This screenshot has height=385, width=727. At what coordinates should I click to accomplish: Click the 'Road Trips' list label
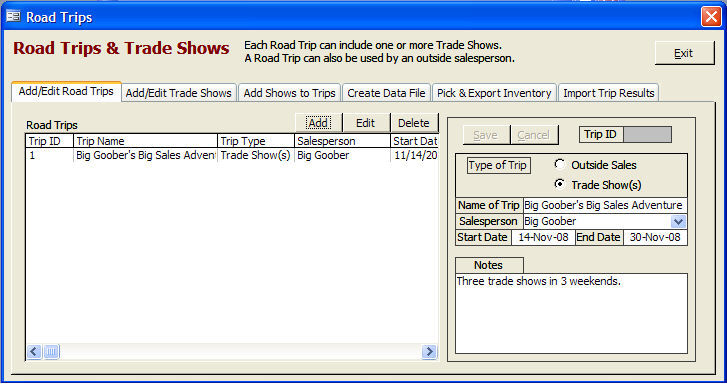tap(52, 125)
